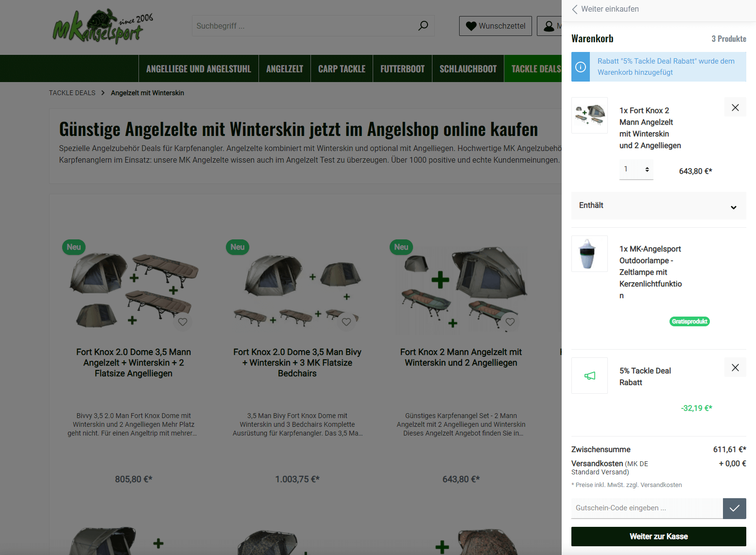Remove the 5% Tackle Deal Rabatt
The image size is (756, 555).
tap(735, 368)
